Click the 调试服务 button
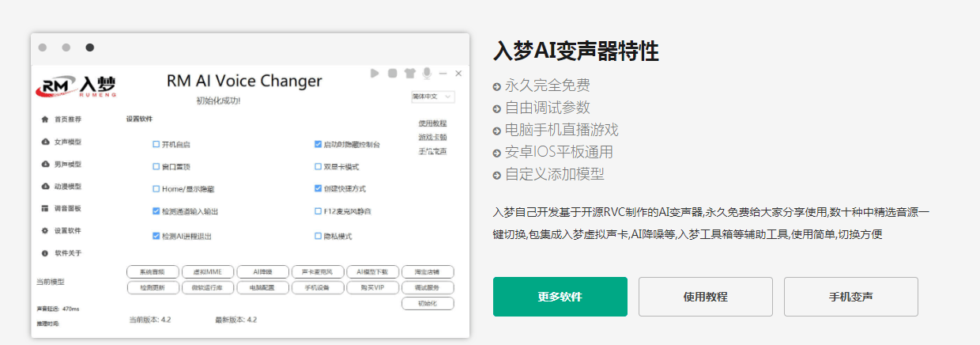 [x=428, y=288]
